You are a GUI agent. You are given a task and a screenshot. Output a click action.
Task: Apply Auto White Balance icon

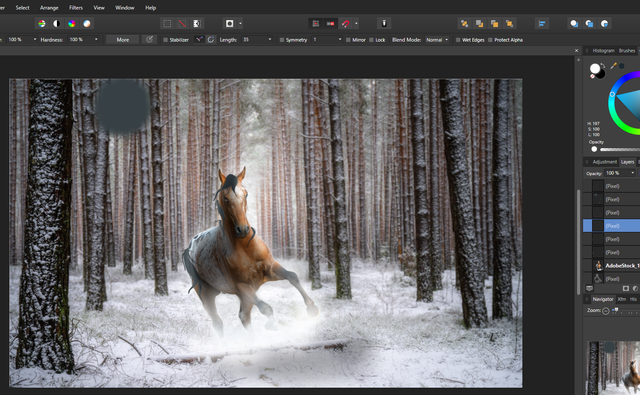click(x=87, y=24)
